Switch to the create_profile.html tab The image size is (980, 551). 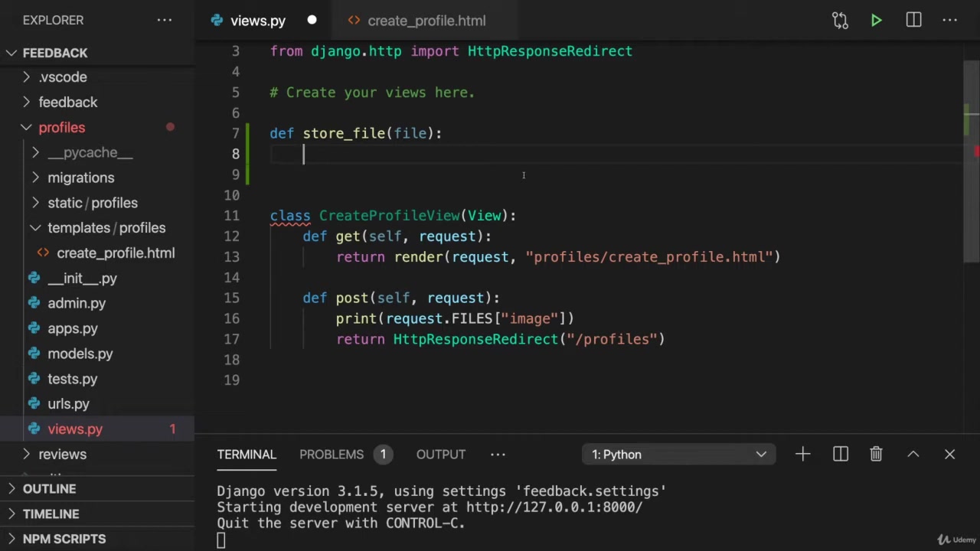(426, 21)
